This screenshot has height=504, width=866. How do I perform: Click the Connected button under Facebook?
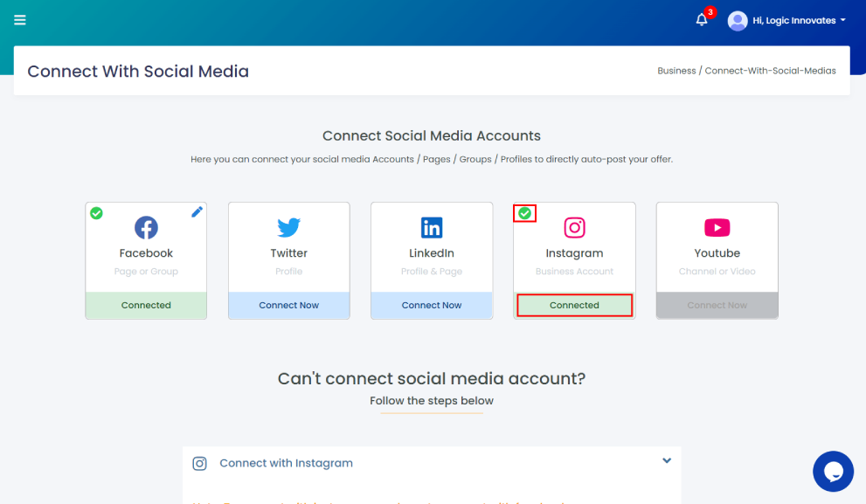pyautogui.click(x=146, y=305)
